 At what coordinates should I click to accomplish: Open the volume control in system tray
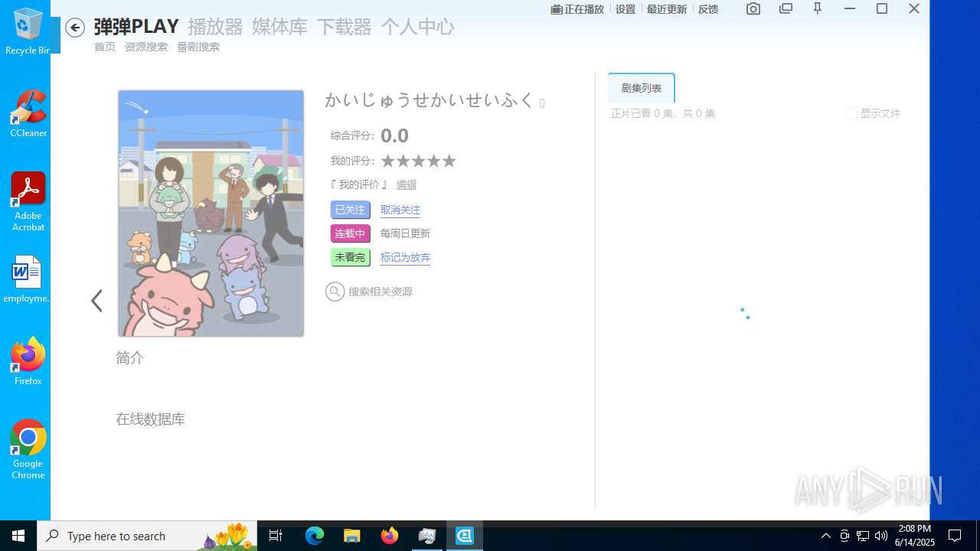coord(881,536)
